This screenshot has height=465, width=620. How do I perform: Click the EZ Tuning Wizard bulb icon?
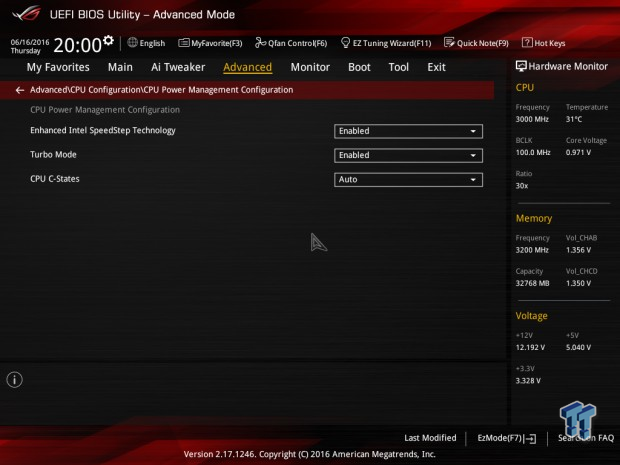click(x=345, y=42)
